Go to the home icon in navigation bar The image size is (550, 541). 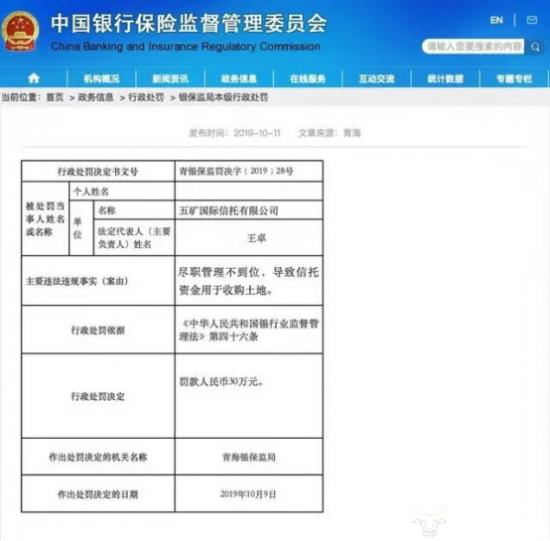click(x=34, y=78)
